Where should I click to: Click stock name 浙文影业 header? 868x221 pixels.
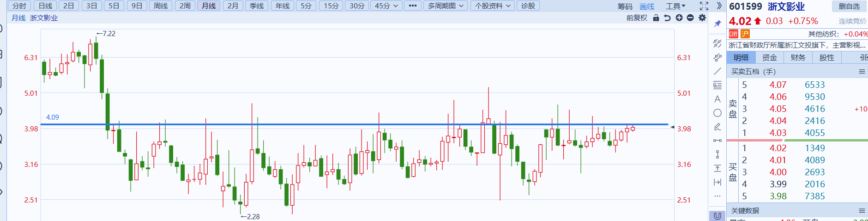[x=786, y=6]
